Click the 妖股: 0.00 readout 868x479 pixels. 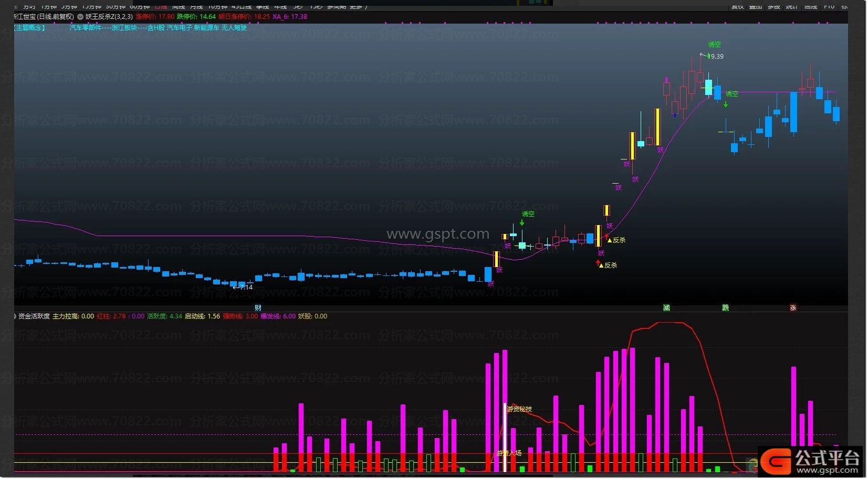pyautogui.click(x=312, y=316)
